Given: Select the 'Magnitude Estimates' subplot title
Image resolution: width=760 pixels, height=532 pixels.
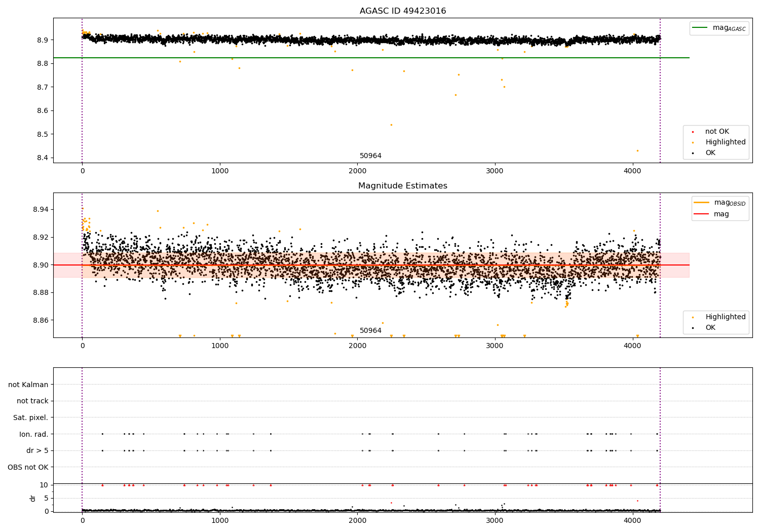Looking at the screenshot, I should (x=403, y=186).
